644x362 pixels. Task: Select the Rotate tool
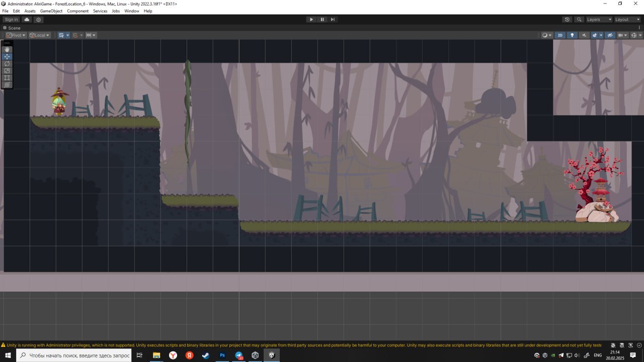[7, 63]
